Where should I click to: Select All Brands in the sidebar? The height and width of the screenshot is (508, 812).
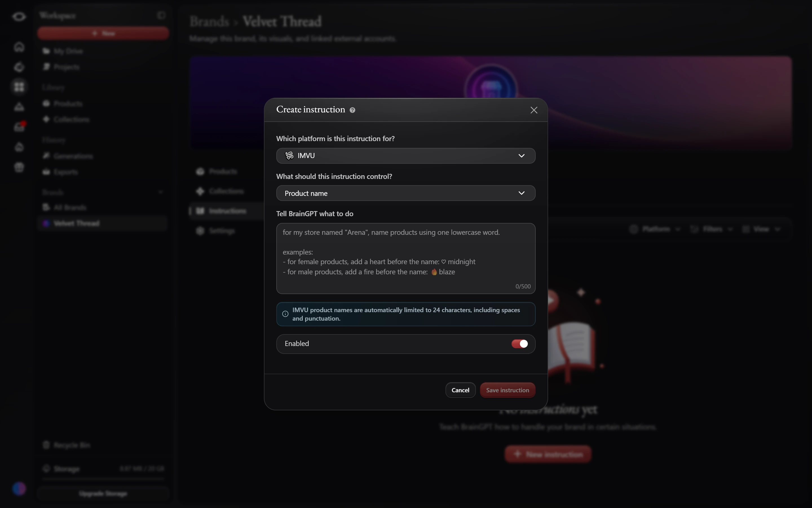click(x=64, y=207)
